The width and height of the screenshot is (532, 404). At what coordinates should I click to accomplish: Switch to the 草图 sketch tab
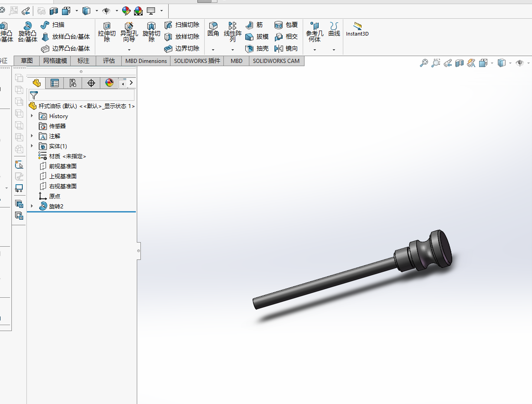coord(27,61)
